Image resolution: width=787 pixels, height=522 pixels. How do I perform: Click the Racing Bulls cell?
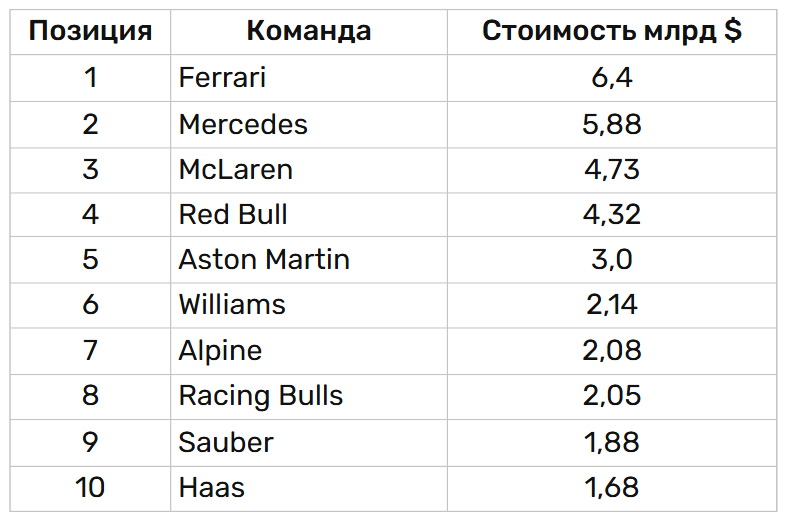[x=261, y=396]
